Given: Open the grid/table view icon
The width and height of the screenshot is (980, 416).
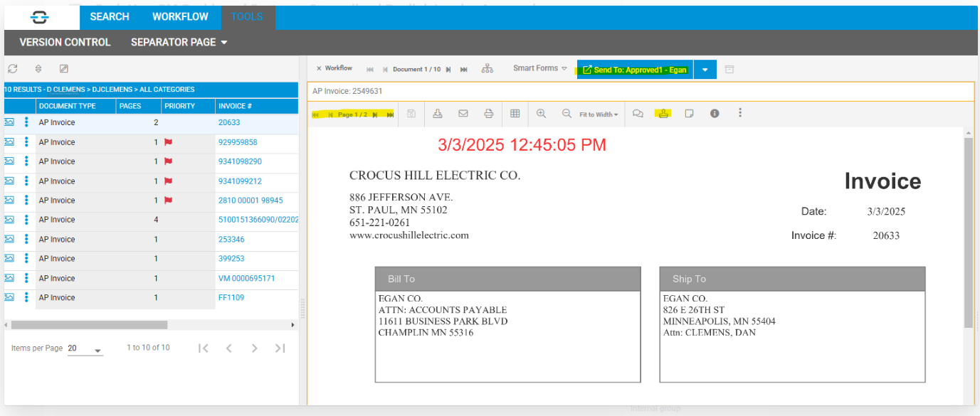Looking at the screenshot, I should click(x=515, y=114).
